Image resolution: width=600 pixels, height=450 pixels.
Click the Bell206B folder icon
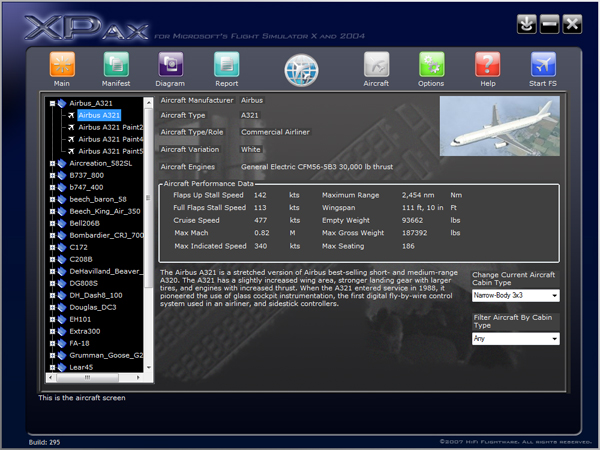pos(62,223)
